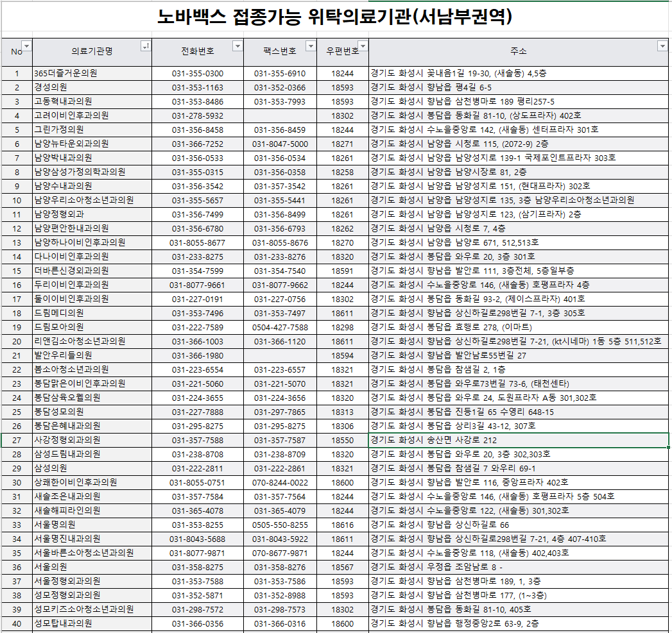This screenshot has width=672, height=633.
Task: Select cell 성모정형외과의원
Action: pyautogui.click(x=92, y=595)
